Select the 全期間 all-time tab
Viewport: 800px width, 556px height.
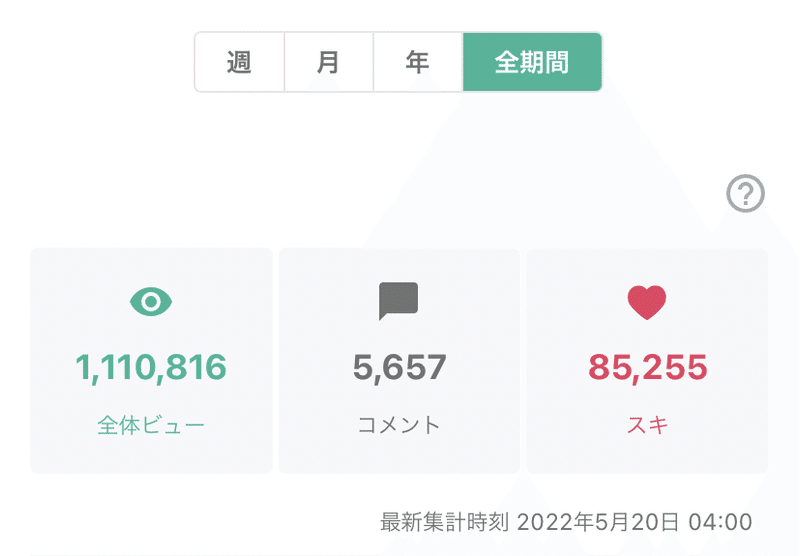tap(532, 62)
